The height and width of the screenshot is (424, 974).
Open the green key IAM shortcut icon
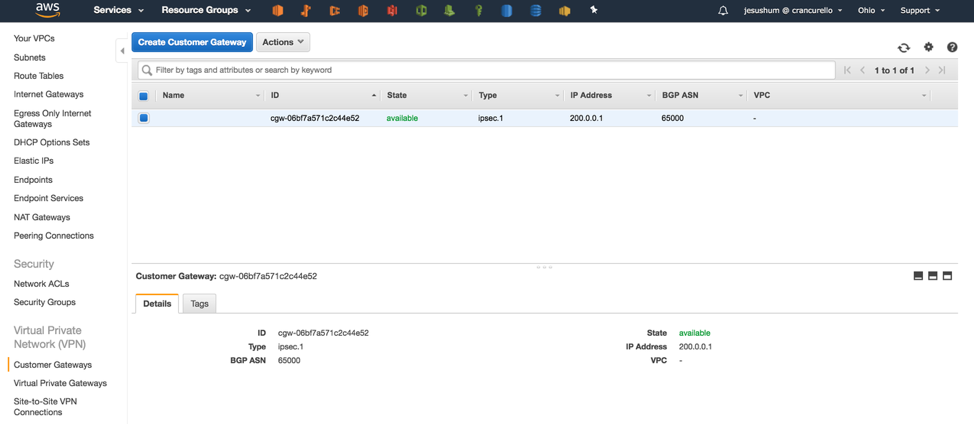coord(478,11)
